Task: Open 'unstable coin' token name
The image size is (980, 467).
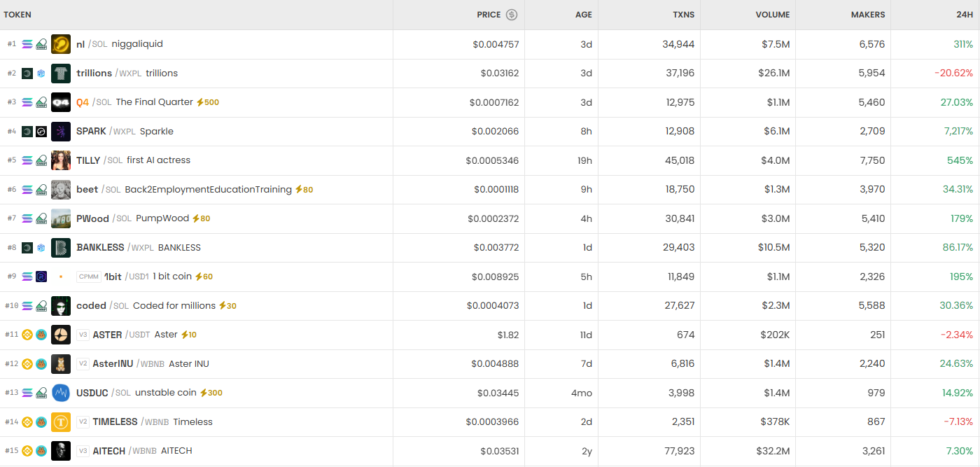Action: click(166, 393)
